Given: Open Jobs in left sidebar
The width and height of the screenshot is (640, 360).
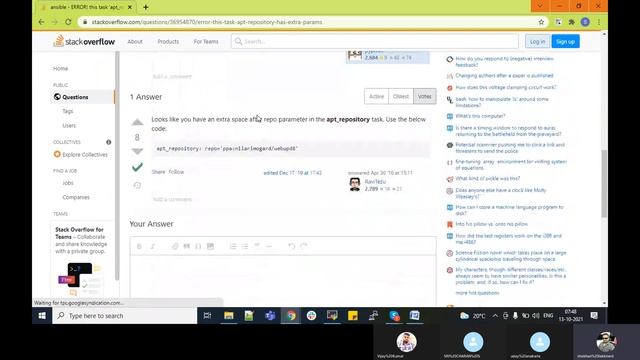Looking at the screenshot, I should point(68,183).
